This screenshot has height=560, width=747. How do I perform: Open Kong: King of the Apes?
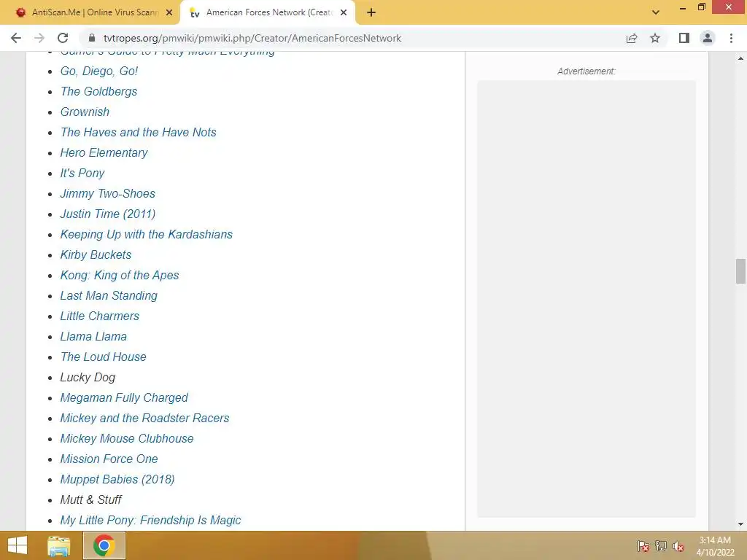[x=120, y=276]
